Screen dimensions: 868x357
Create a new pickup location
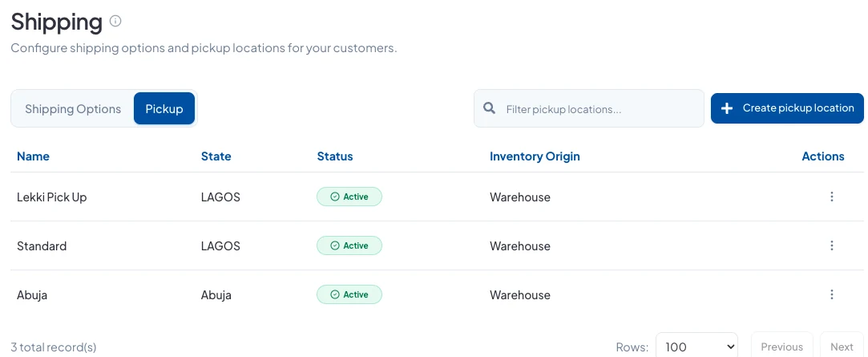coord(787,108)
